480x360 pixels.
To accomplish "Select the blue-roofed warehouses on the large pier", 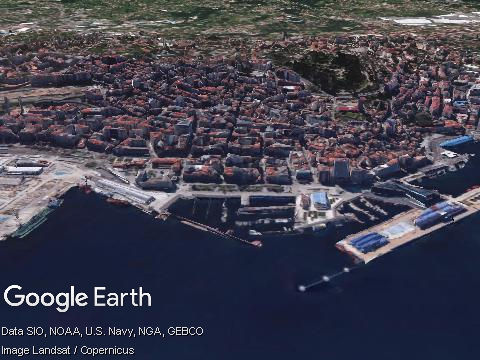I will 369,242.
